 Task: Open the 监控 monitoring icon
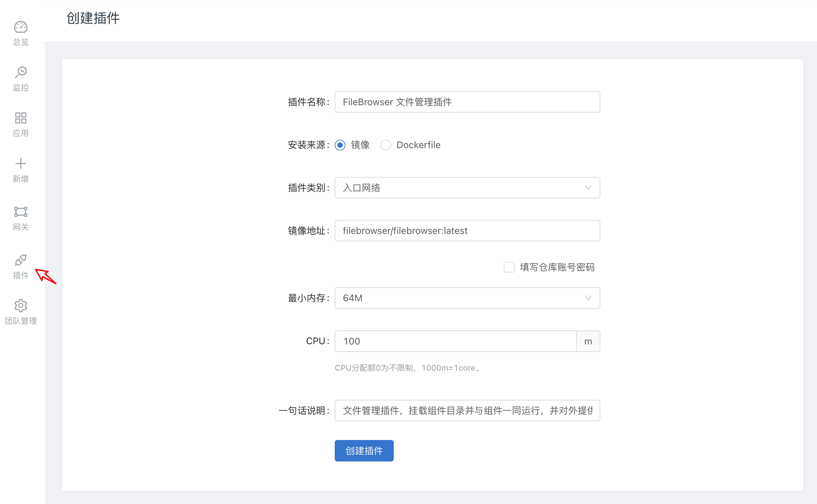point(20,72)
